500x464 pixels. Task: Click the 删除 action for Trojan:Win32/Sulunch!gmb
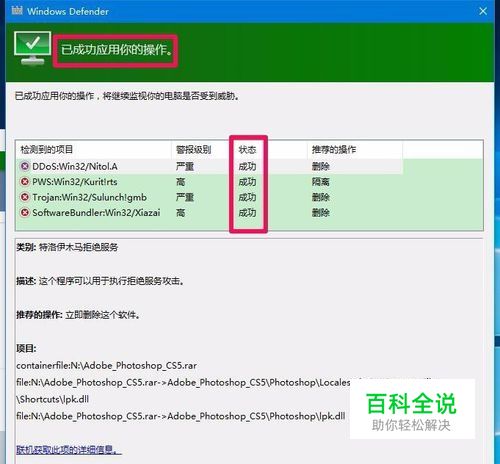point(321,197)
